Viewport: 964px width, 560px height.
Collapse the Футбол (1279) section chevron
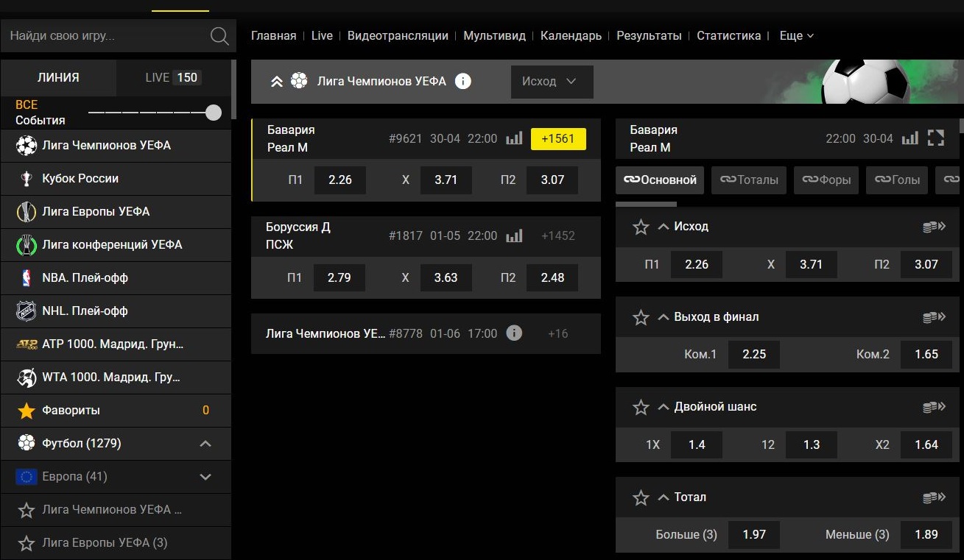point(205,444)
